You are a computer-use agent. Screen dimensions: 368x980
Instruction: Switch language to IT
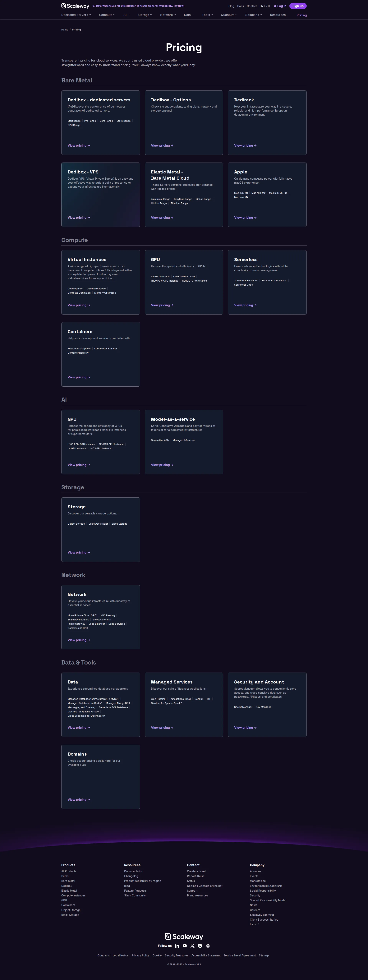(x=269, y=6)
